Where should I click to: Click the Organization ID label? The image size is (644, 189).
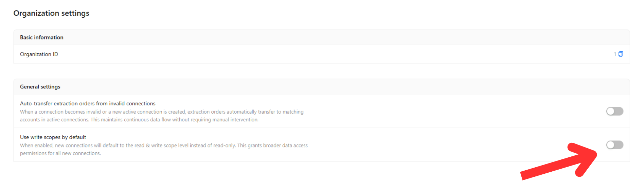click(39, 54)
